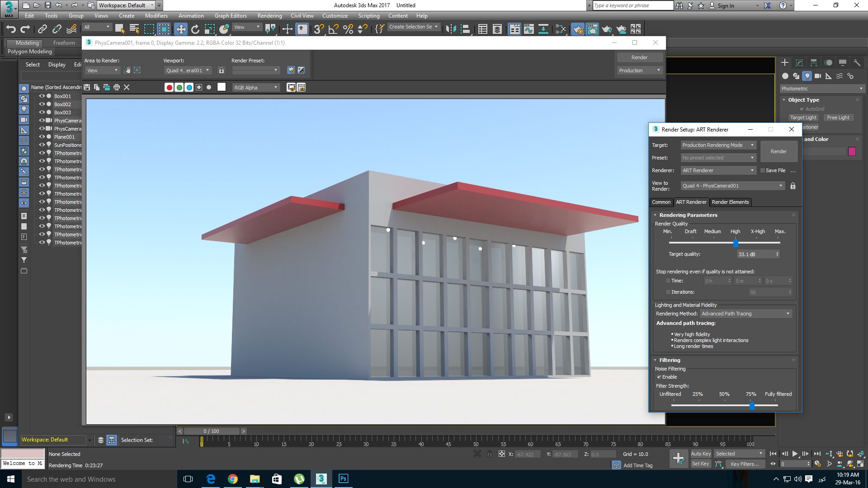
Task: Switch to the Common tab
Action: click(x=661, y=202)
